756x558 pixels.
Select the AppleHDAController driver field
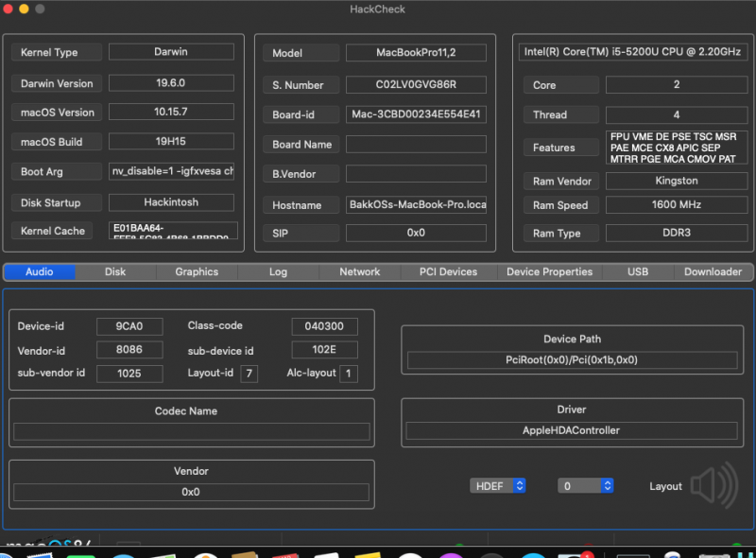click(572, 430)
